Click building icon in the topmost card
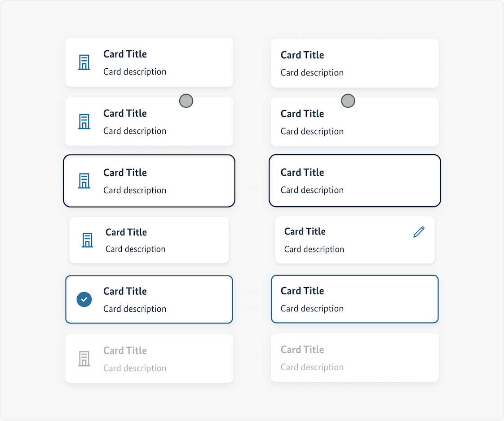 (84, 62)
